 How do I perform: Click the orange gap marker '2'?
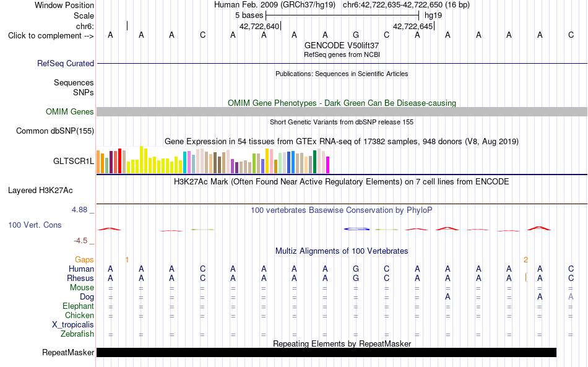tap(525, 260)
